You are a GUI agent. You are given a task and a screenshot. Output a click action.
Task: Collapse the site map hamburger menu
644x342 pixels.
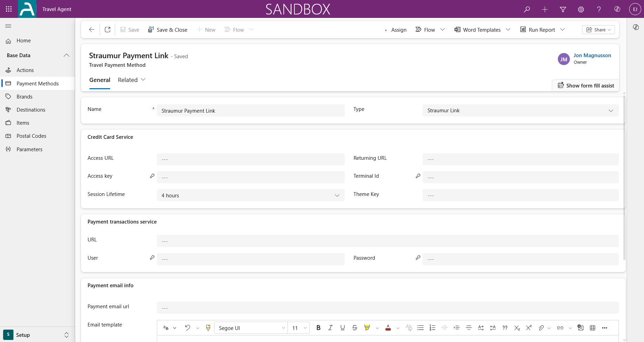pyautogui.click(x=8, y=26)
